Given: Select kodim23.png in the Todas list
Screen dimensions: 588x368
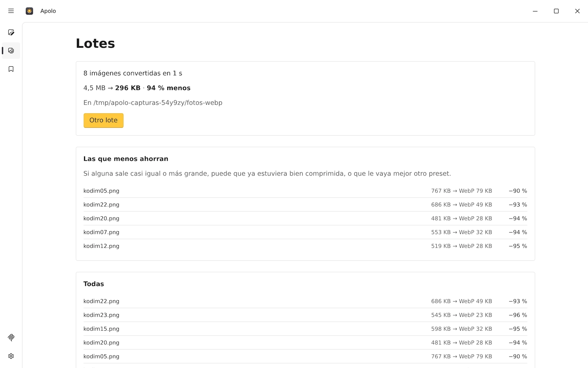Looking at the screenshot, I should coord(305,315).
